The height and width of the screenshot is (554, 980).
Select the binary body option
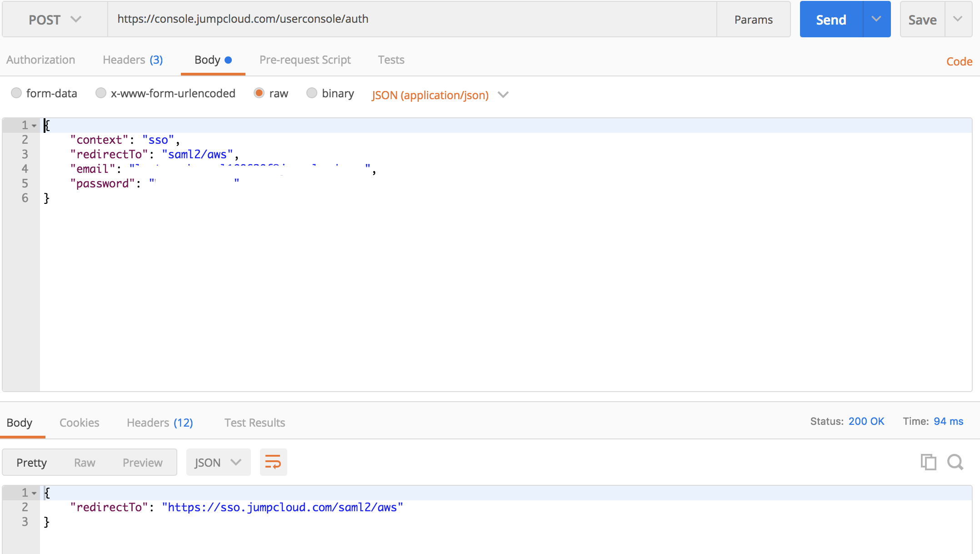312,93
